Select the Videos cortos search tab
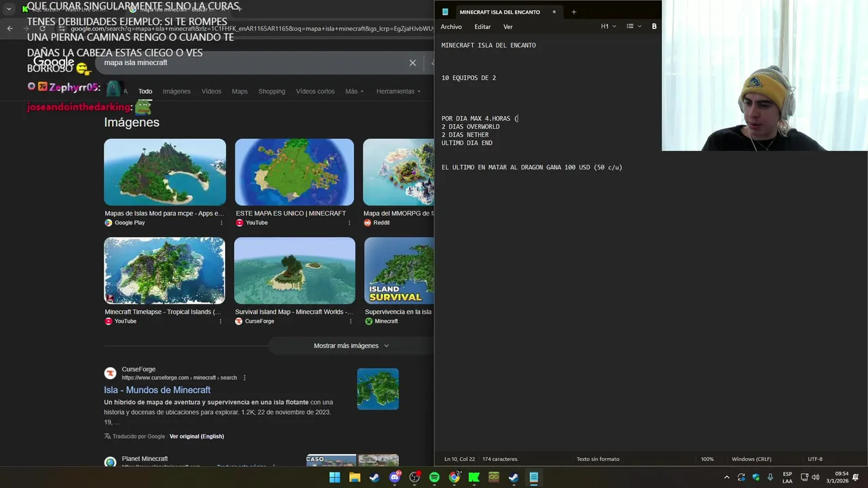This screenshot has width=868, height=488. (315, 91)
